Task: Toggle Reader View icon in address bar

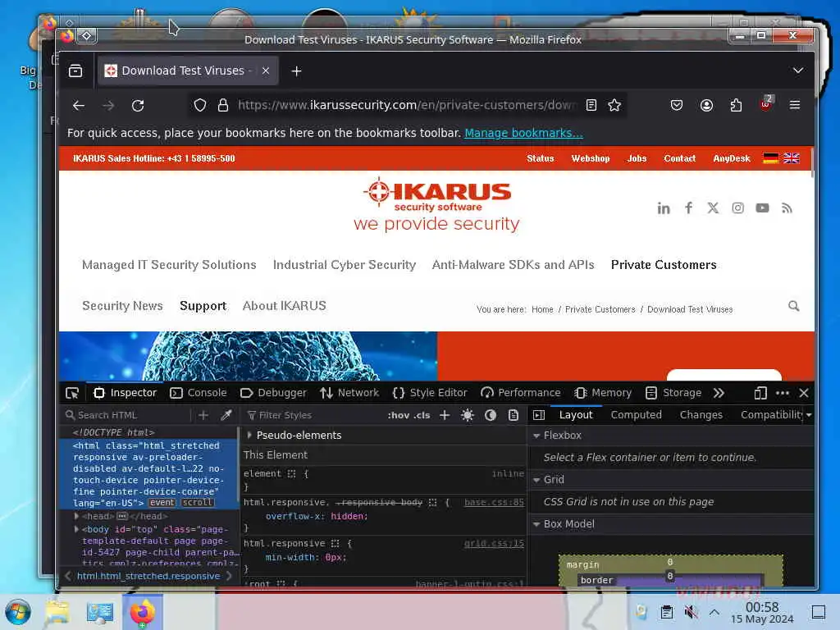Action: [x=591, y=105]
